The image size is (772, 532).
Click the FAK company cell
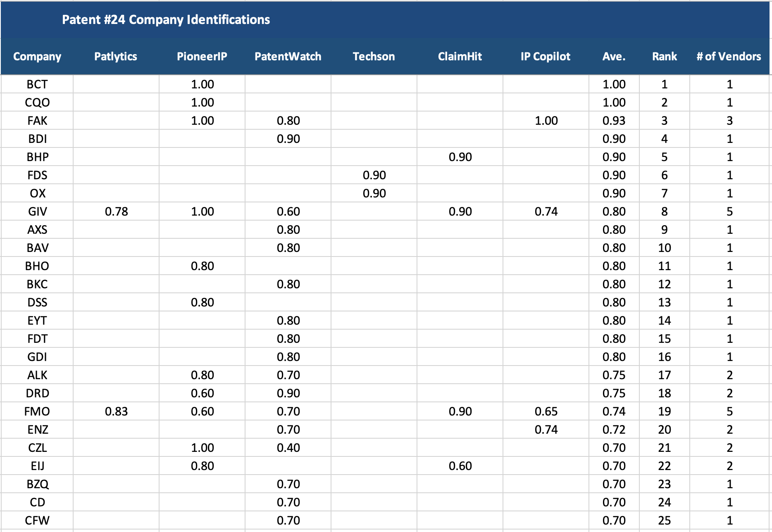click(37, 121)
